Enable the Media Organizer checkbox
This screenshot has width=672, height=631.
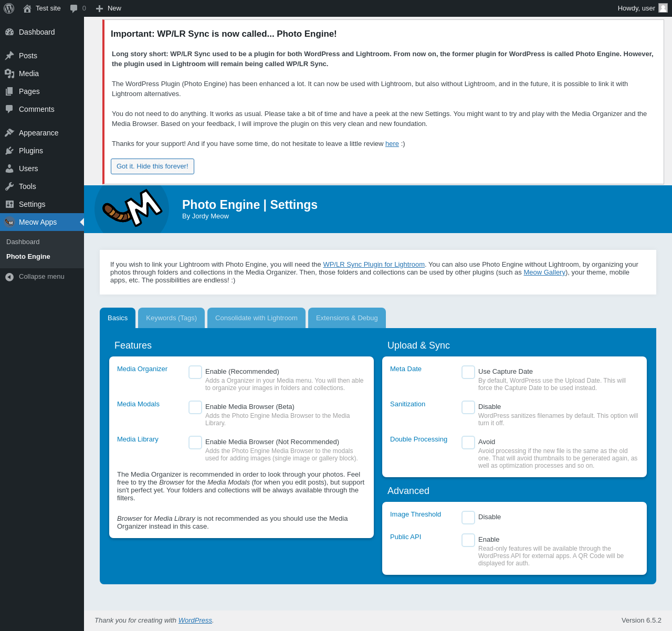195,372
